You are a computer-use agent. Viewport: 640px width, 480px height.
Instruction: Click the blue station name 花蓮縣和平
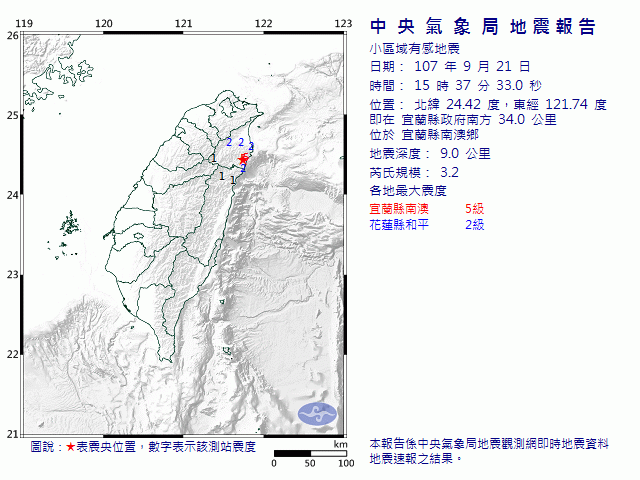[399, 225]
